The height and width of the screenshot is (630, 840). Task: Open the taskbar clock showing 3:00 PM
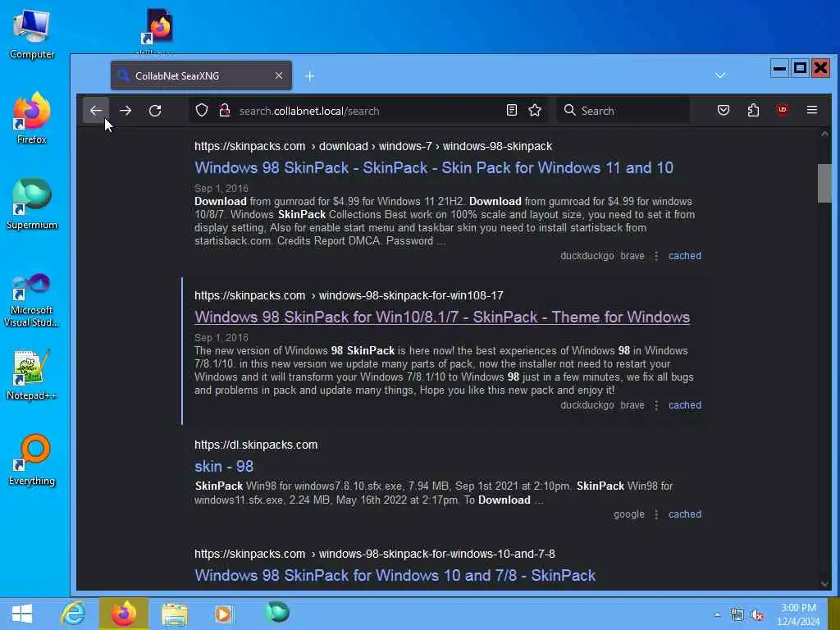coord(798,614)
